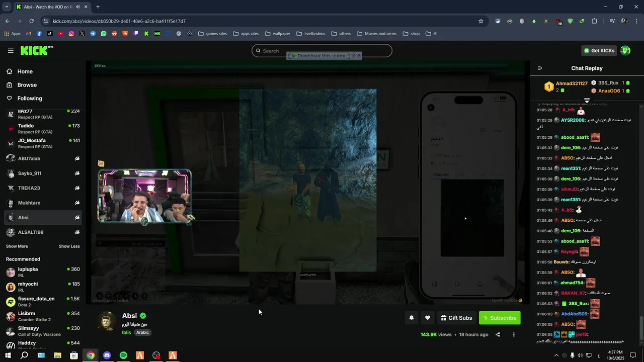The image size is (644, 362).
Task: Open TREKA23 channel in sidebar
Action: [x=42, y=188]
